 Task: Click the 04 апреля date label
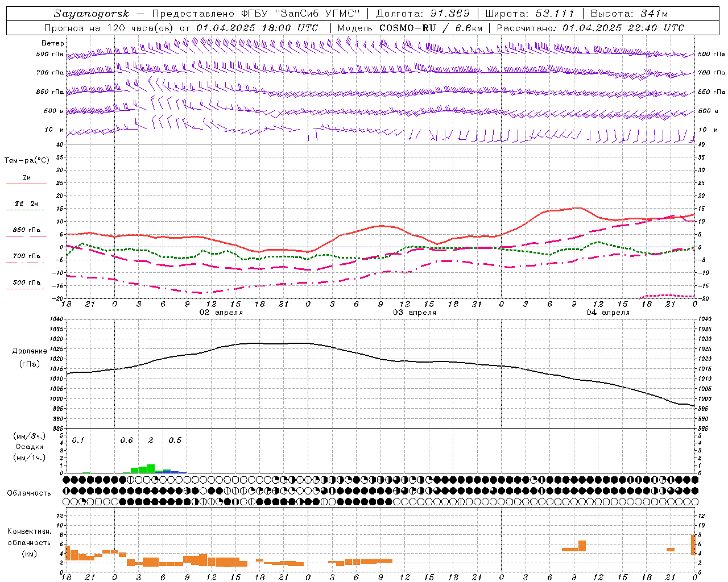point(608,313)
